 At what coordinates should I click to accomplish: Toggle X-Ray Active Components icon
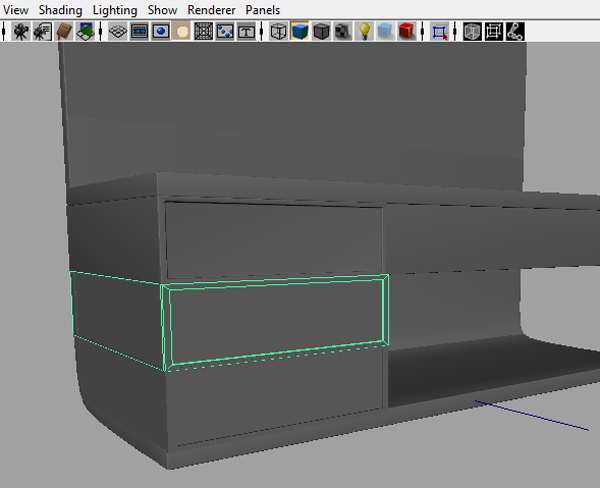pyautogui.click(x=494, y=31)
